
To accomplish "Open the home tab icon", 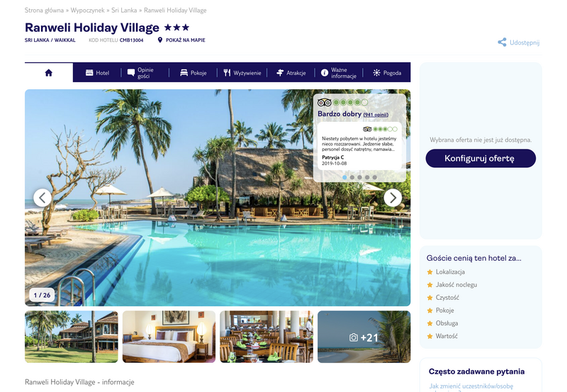I will click(48, 73).
